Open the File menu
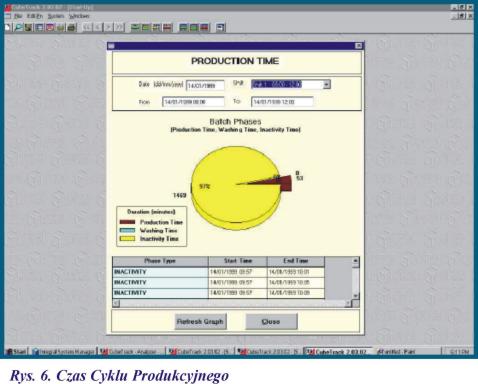Screen dimensions: 478x384 [18, 16]
